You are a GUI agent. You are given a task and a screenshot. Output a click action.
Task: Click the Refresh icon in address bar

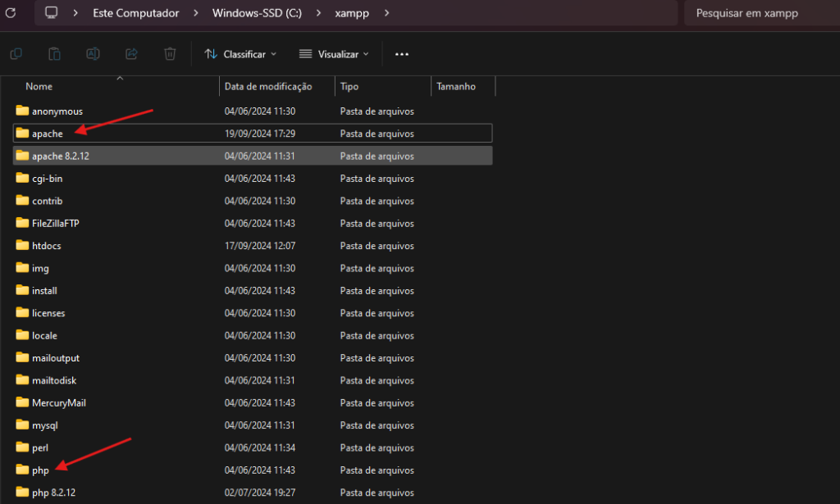tap(11, 13)
